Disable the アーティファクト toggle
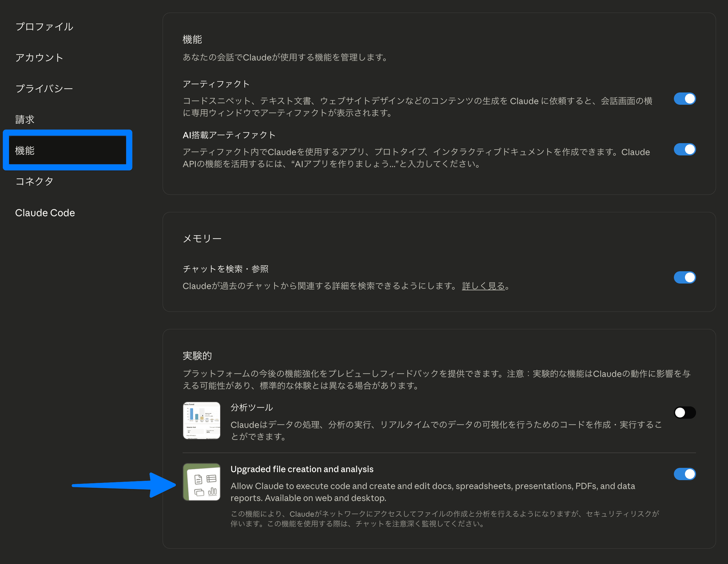Screen dimensions: 728x564 tap(684, 99)
